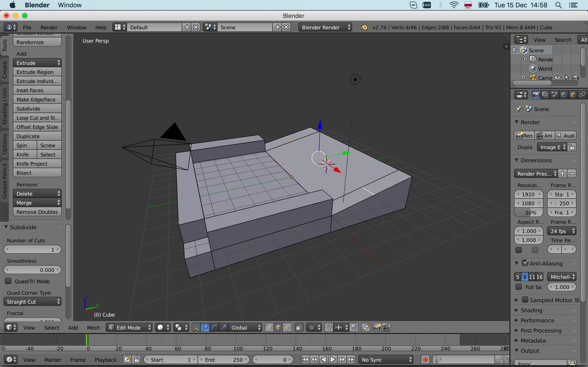This screenshot has width=588, height=367.
Task: Click the Loop Cut and Slide button
Action: [37, 118]
